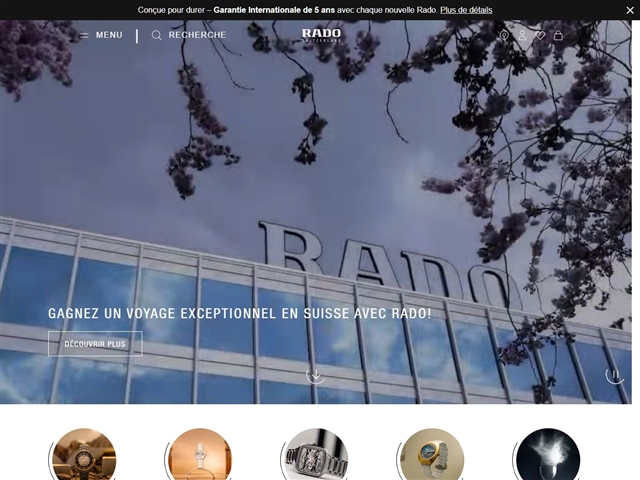Open the wishlist heart icon
The width and height of the screenshot is (640, 480).
click(540, 36)
